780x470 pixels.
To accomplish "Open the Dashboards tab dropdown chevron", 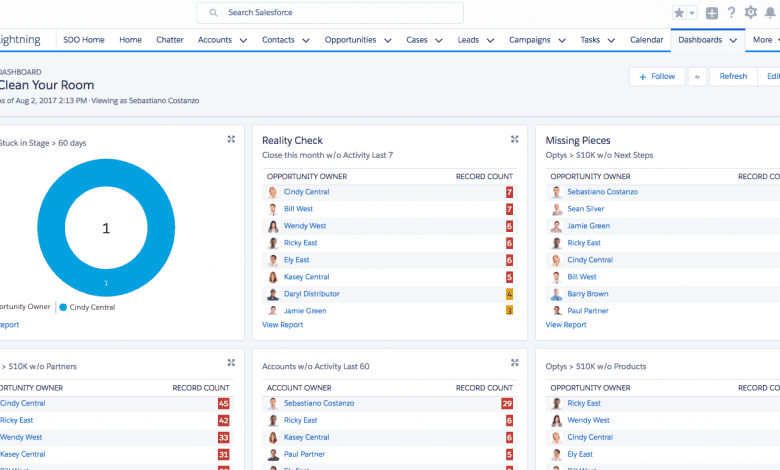I will (x=733, y=40).
